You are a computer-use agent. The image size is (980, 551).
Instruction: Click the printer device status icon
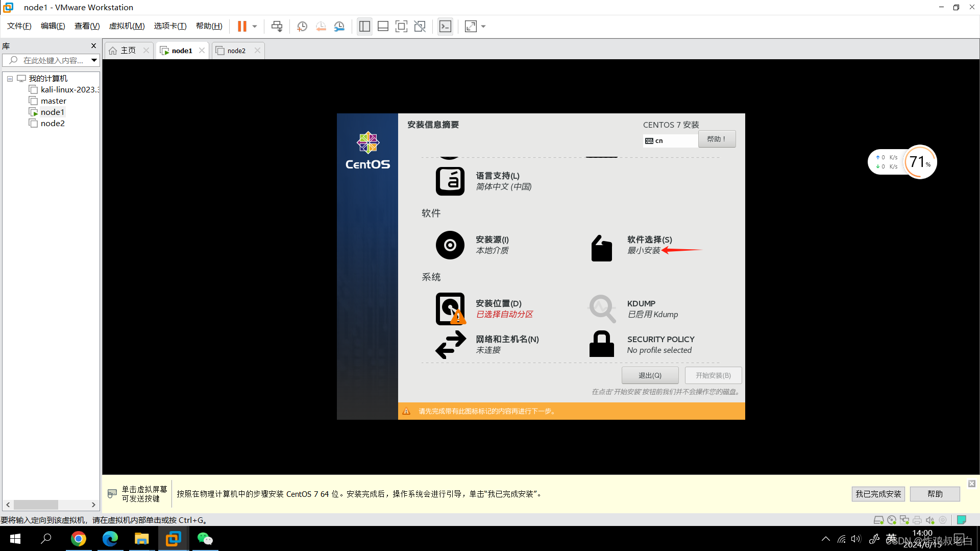tap(917, 520)
